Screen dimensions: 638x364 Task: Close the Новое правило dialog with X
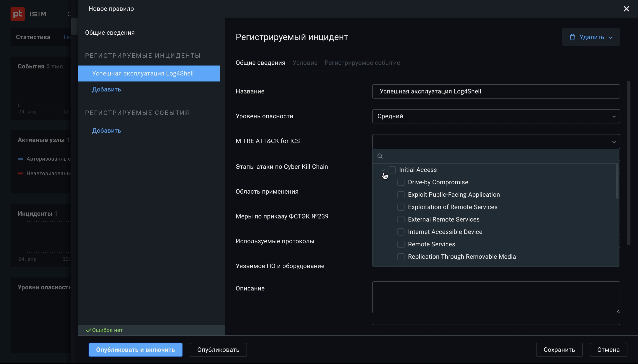626,9
